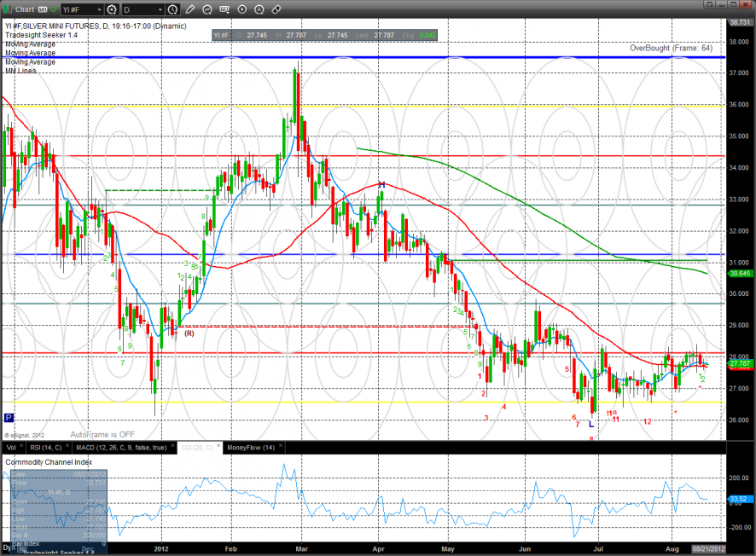Click the circled A auto icon
Screen dimensions: 756x556
(x=259, y=9)
